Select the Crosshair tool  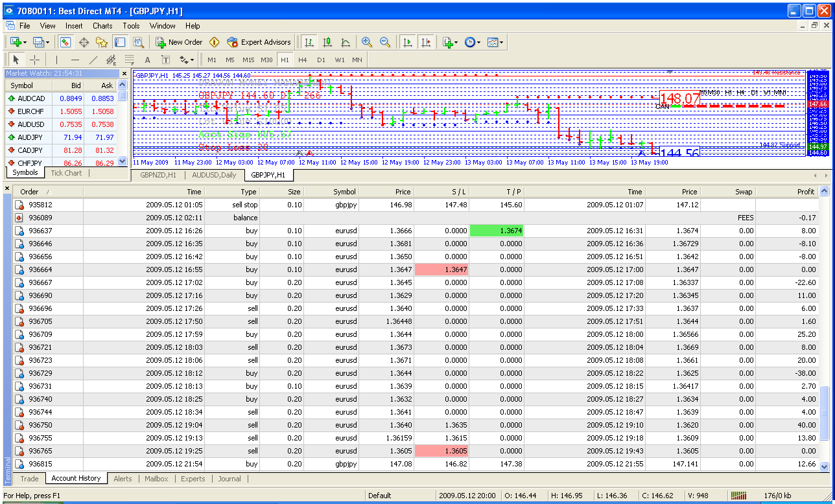coord(34,60)
